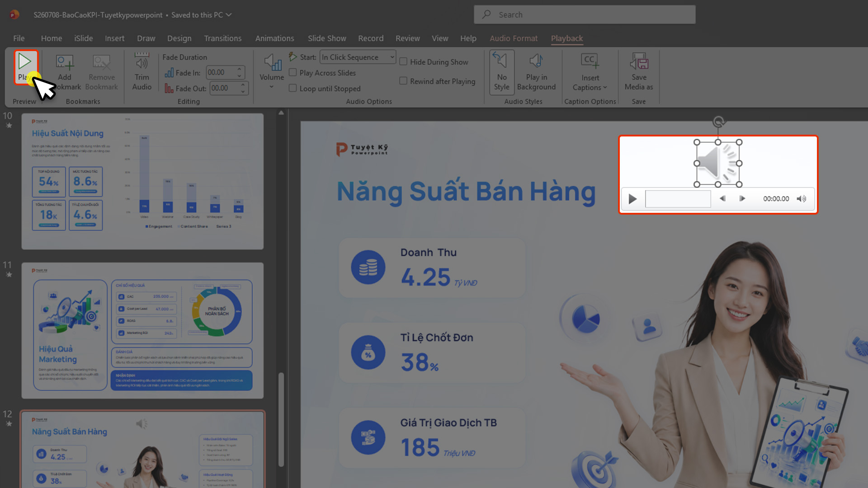868x488 pixels.
Task: Open the Help tab
Action: tap(468, 38)
